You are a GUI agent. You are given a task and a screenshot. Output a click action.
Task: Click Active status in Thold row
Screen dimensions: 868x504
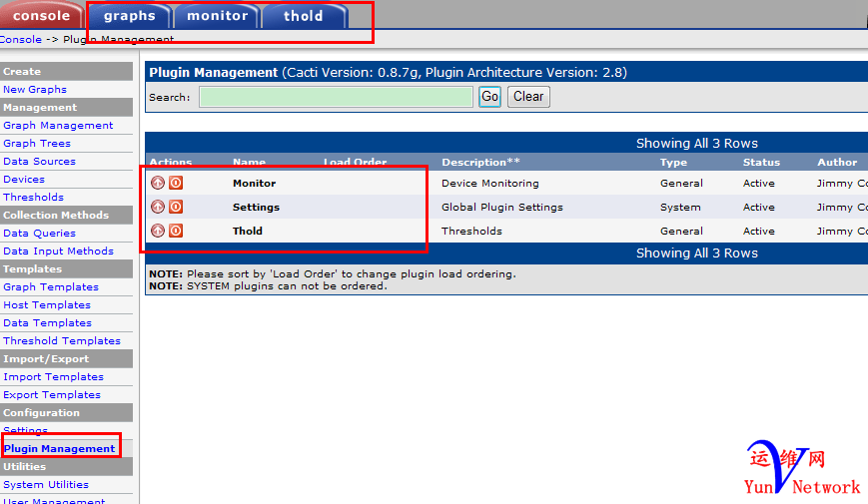coord(759,231)
